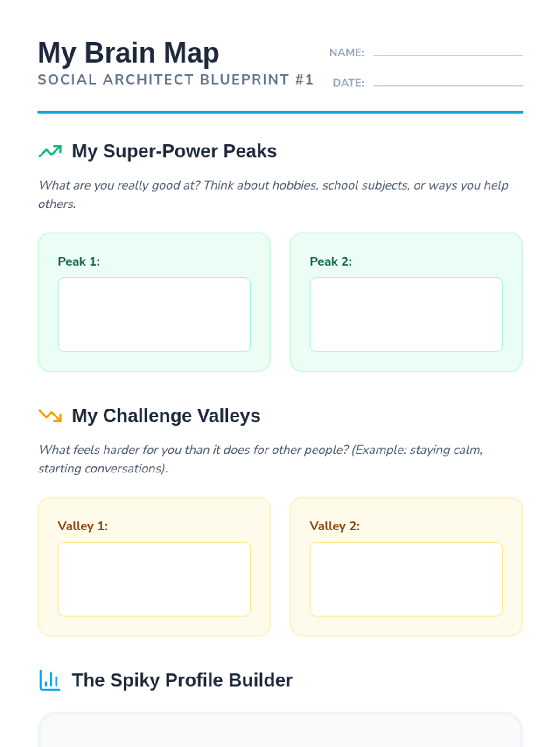
Task: Click into the Peak 2 text box
Action: coord(406,314)
